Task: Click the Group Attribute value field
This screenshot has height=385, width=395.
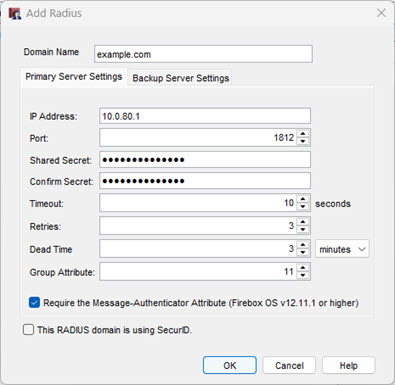Action: tap(198, 271)
